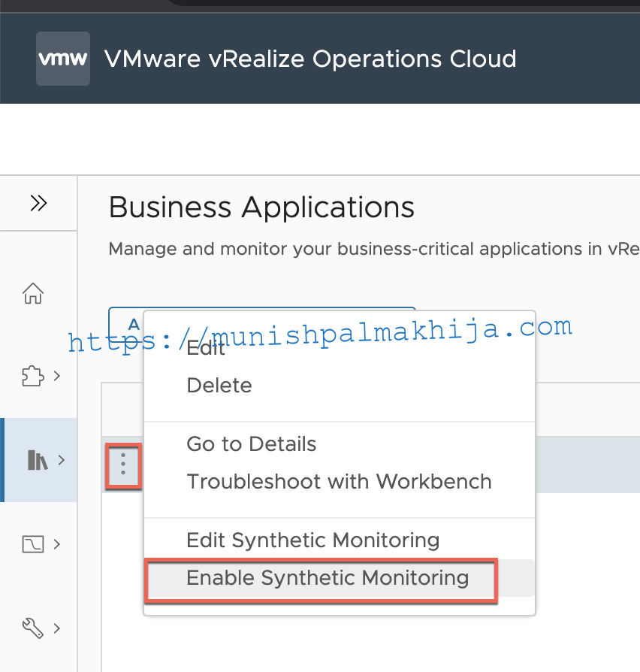Click the VMware vRealize Operations Cloud title
This screenshot has width=640, height=672.
coord(310,59)
